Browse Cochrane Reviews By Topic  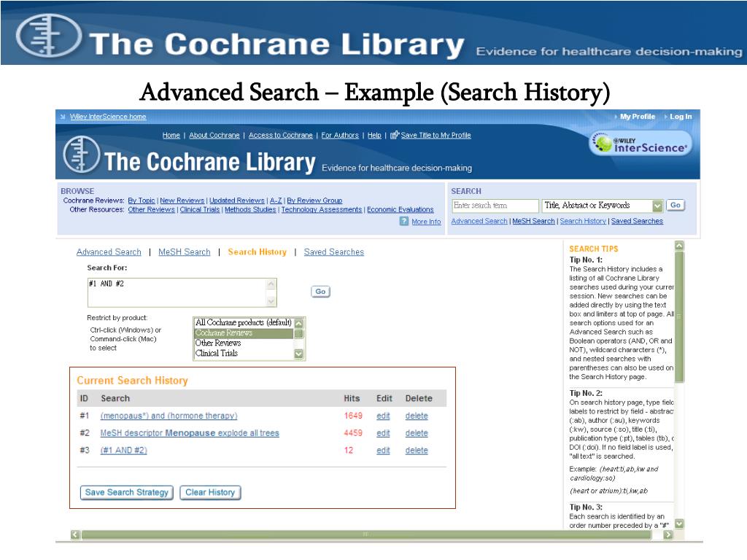coord(142,201)
